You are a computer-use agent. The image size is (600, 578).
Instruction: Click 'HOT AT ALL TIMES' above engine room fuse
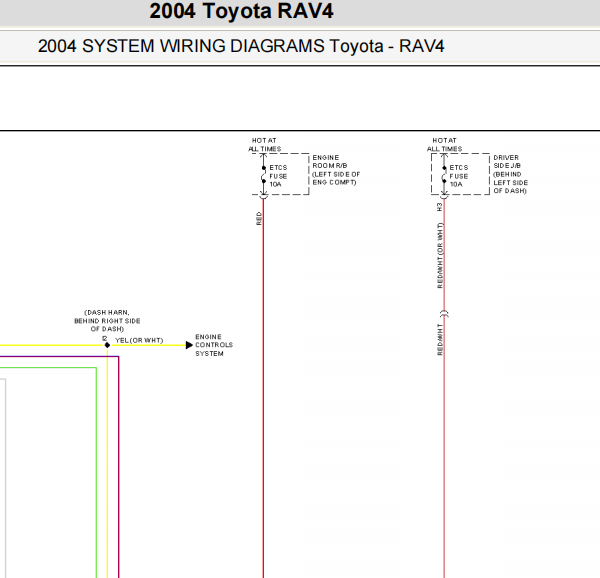tap(264, 145)
